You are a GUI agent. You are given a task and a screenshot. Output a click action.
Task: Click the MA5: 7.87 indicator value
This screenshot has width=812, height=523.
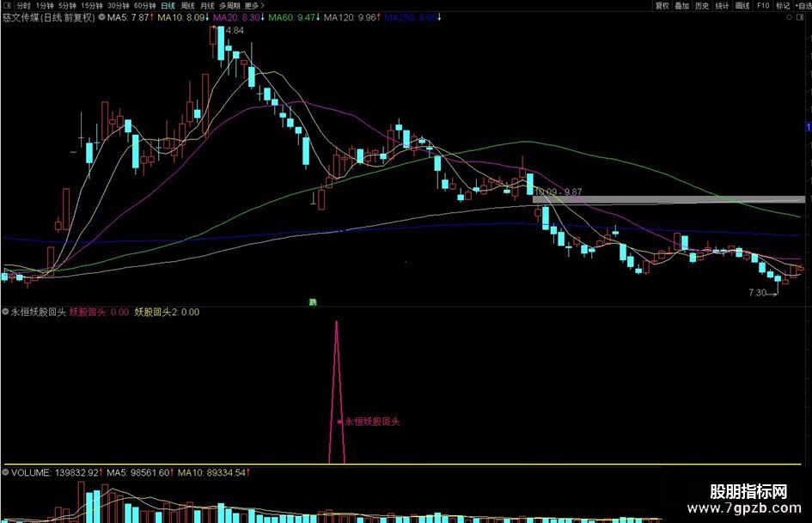tap(131, 17)
